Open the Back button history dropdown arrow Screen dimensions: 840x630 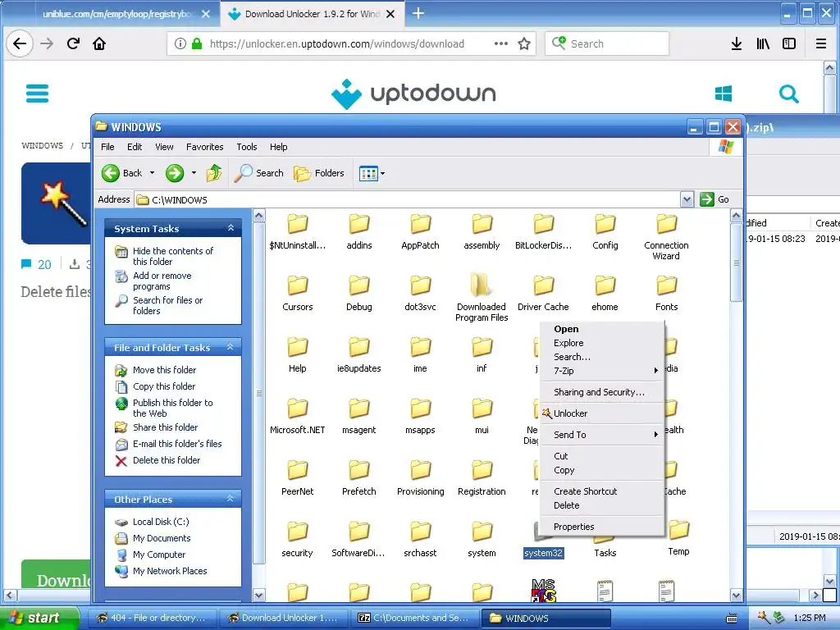(152, 173)
